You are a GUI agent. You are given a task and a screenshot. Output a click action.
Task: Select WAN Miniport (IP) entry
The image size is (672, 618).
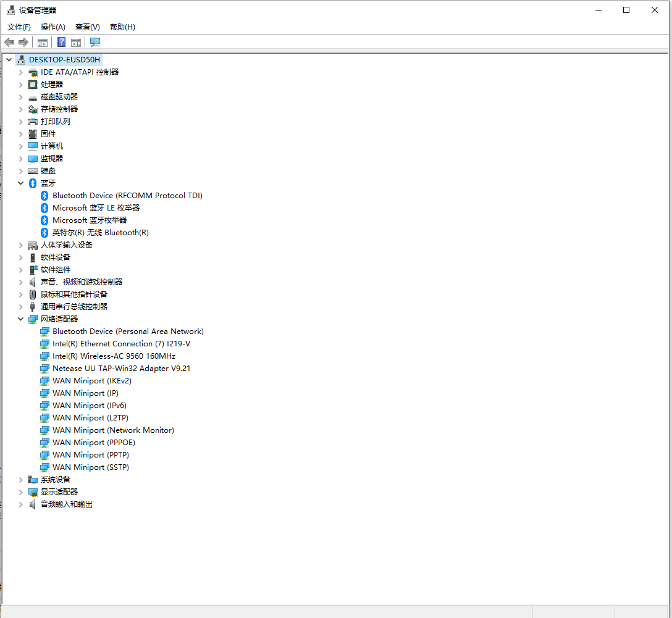click(x=85, y=393)
